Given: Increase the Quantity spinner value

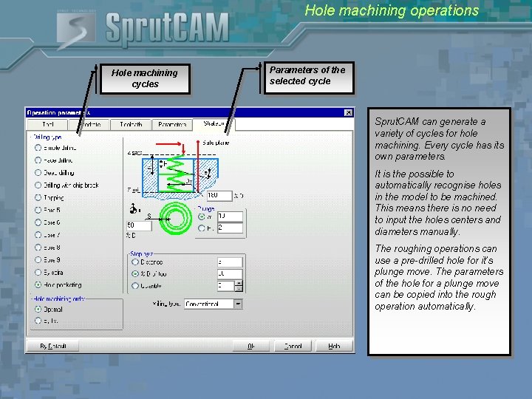Looking at the screenshot, I should (239, 283).
